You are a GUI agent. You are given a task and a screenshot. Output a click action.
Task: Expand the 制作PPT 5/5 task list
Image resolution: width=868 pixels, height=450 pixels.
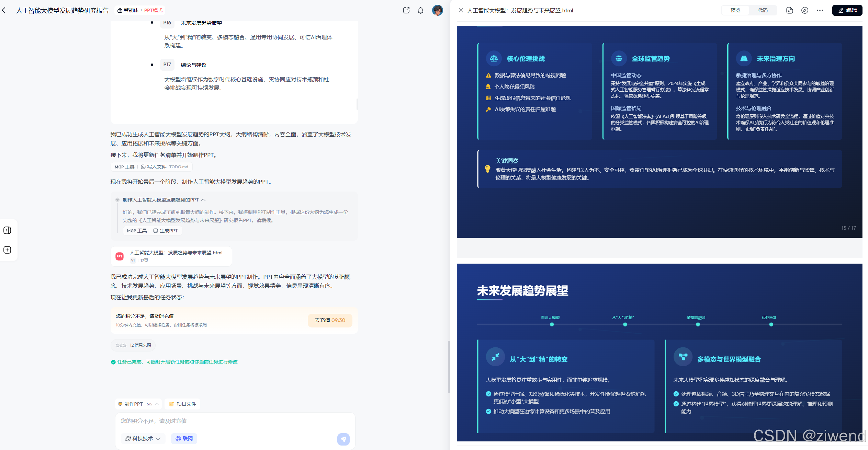click(x=138, y=404)
